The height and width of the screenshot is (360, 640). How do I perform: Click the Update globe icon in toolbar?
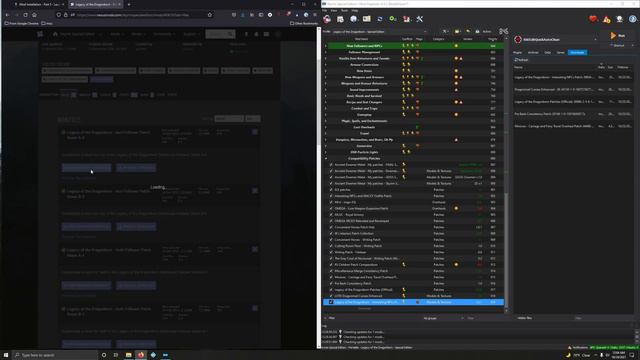(620, 19)
